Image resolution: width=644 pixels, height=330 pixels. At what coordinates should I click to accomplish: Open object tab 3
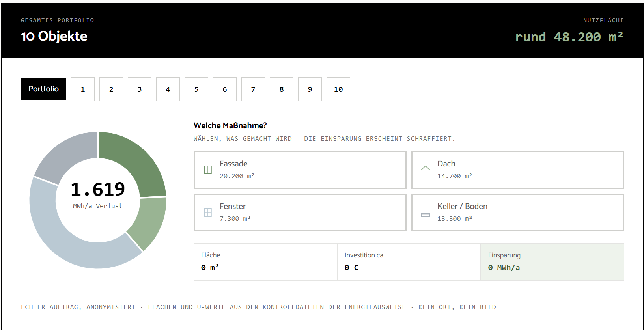140,89
